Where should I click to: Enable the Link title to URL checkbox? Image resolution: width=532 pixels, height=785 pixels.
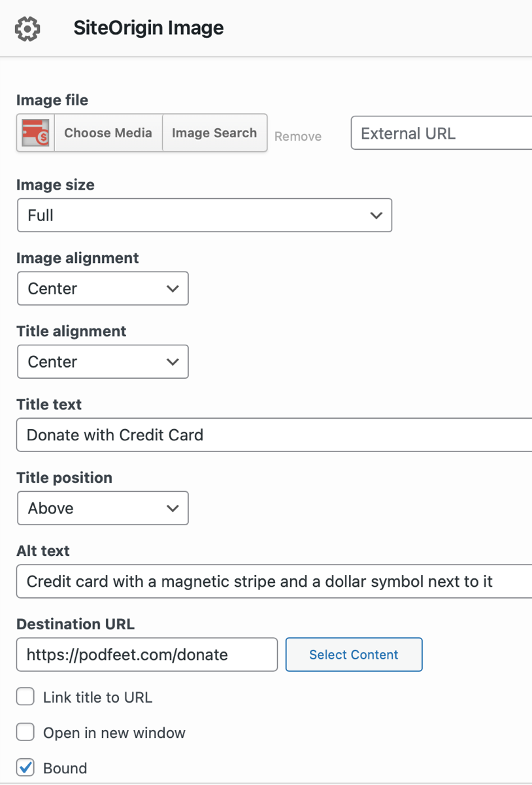[x=25, y=697]
